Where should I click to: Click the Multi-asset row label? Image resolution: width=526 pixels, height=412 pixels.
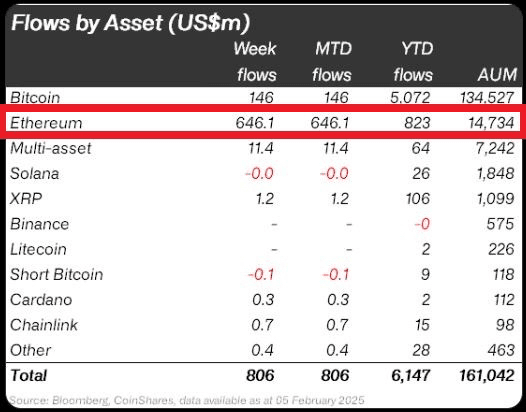pyautogui.click(x=51, y=148)
